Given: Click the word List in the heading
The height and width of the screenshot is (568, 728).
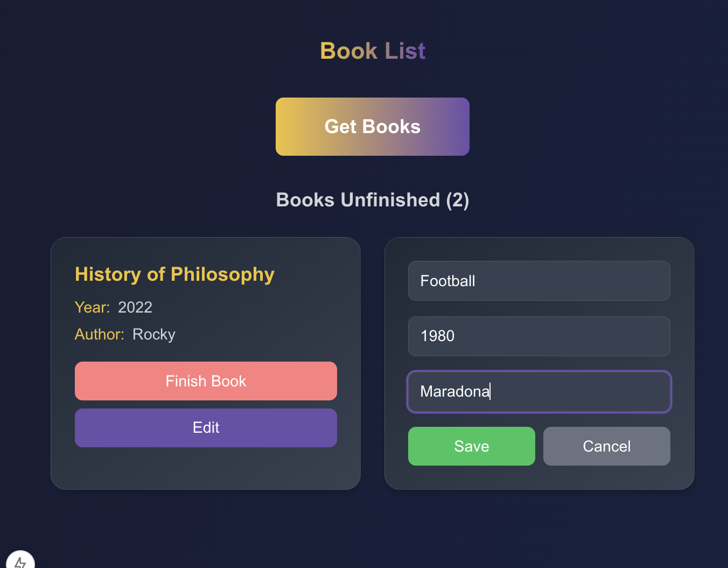Looking at the screenshot, I should [x=405, y=51].
